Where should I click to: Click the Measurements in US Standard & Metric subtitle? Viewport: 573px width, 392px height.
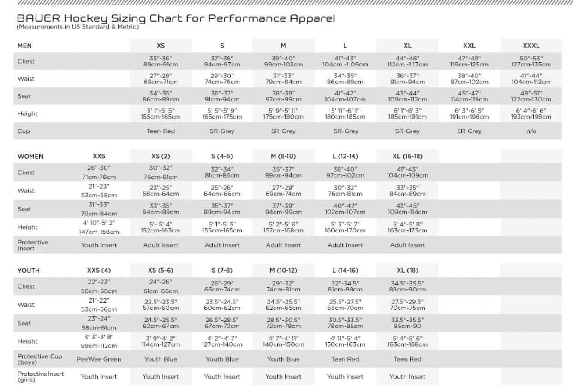78,27
